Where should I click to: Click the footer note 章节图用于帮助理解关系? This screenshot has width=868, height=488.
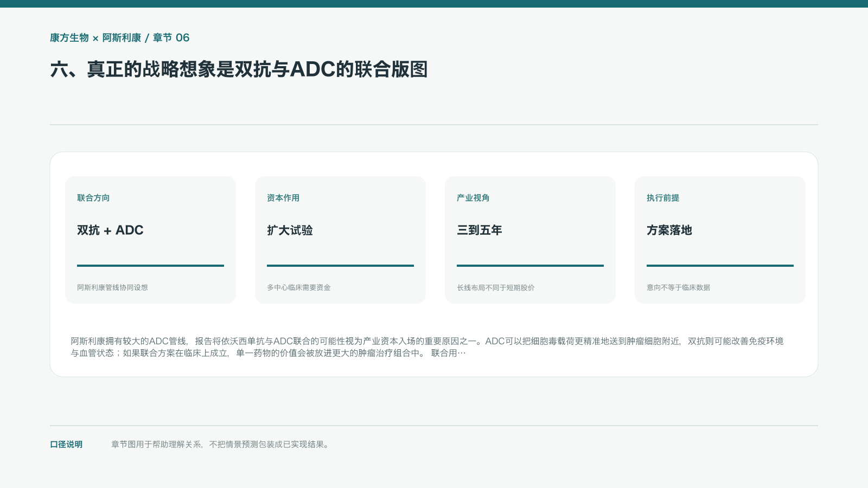pyautogui.click(x=220, y=445)
